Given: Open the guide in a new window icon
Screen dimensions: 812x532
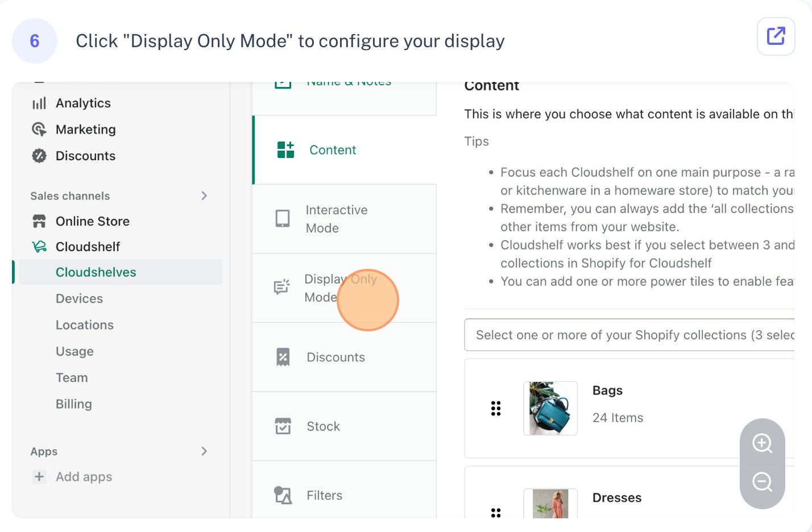Looking at the screenshot, I should (x=776, y=36).
